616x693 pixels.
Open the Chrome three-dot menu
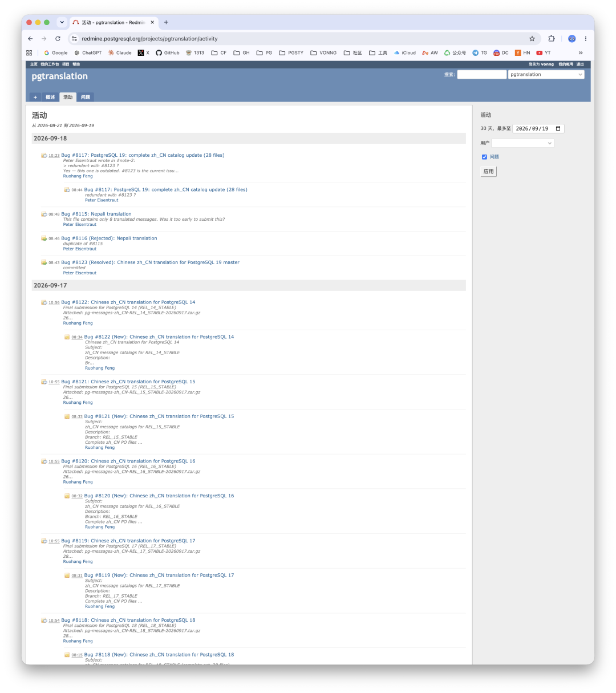coord(585,39)
